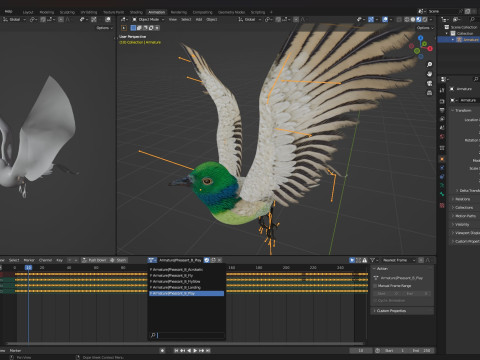The height and width of the screenshot is (360, 480).
Task: Open the Scripting workspace tab
Action: [x=258, y=12]
